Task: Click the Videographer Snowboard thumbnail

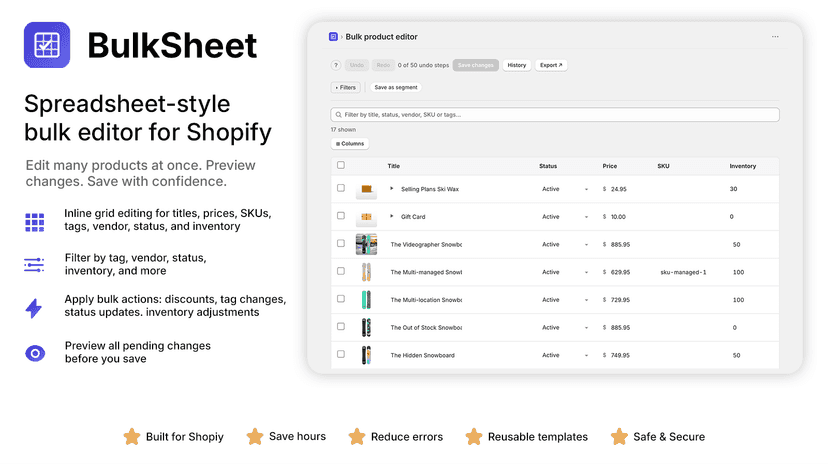Action: [366, 245]
